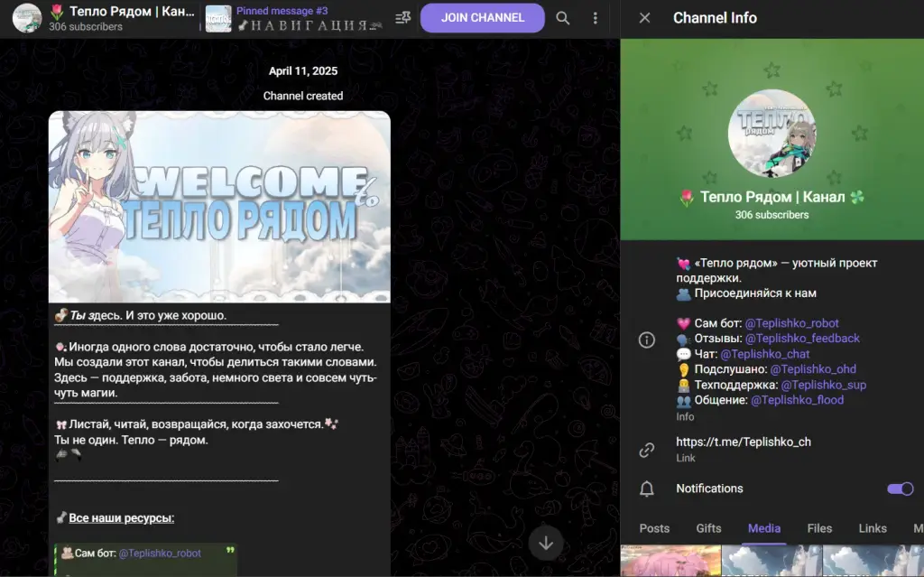The height and width of the screenshot is (577, 924).
Task: Click the bell icon beside Notifications
Action: [647, 489]
